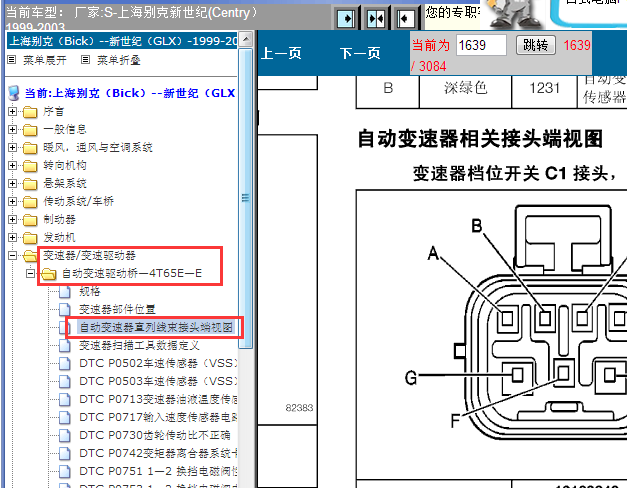The width and height of the screenshot is (627, 488).
Task: Click the document icon beside 规格
Action: (x=65, y=292)
